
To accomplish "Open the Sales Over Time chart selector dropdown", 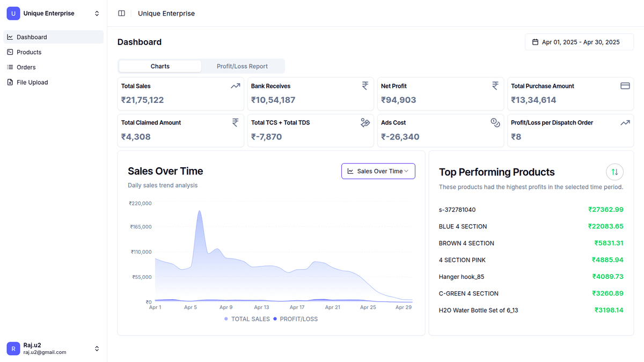I will point(378,171).
